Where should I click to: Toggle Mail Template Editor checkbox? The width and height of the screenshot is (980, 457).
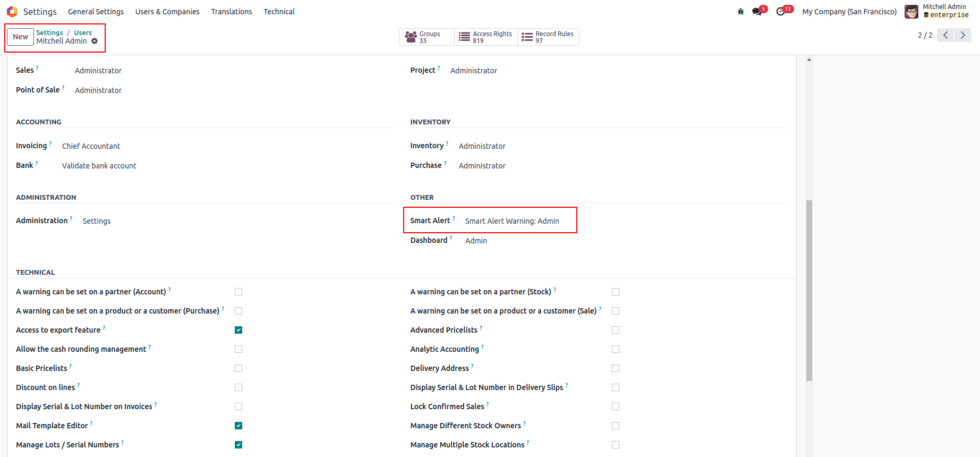click(x=238, y=426)
